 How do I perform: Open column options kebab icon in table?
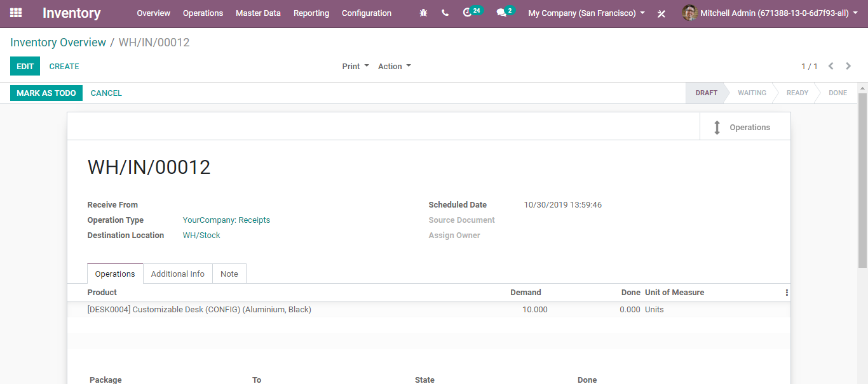point(787,293)
